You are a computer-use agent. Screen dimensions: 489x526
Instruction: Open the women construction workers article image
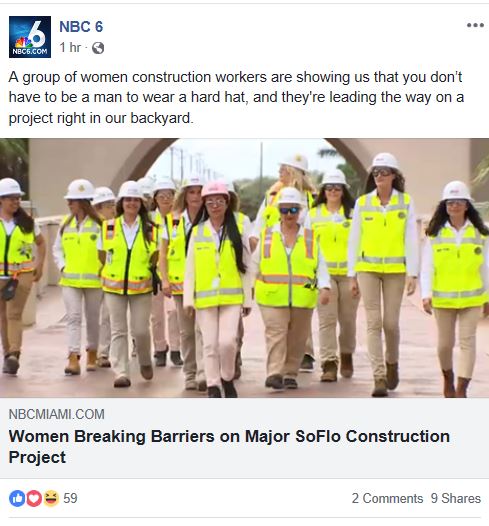tap(244, 268)
